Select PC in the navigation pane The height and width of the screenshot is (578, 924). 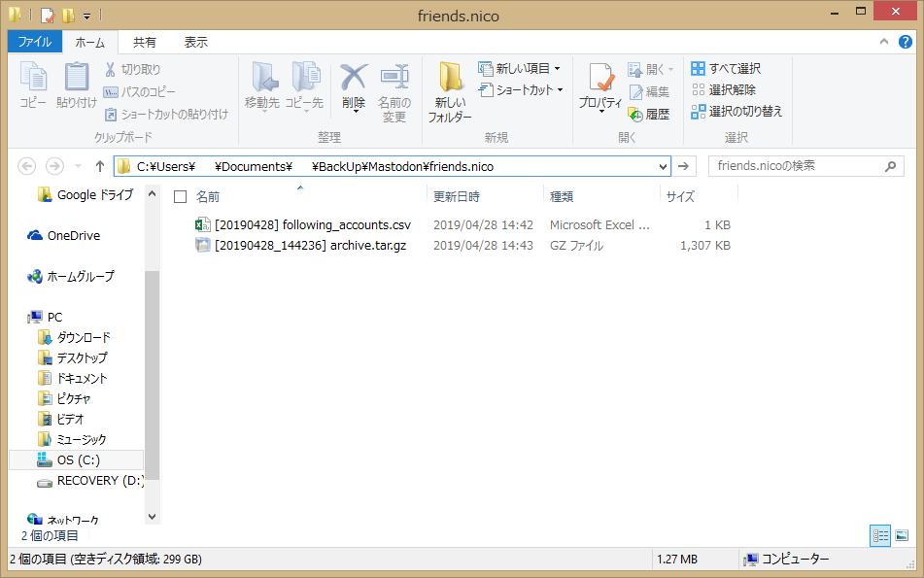coord(45,317)
